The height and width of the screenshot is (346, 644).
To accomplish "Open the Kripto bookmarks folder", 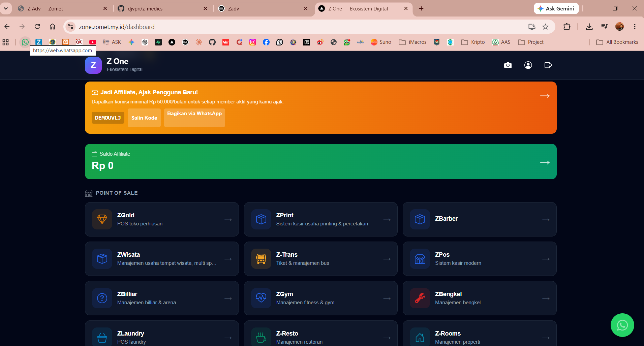I will coord(473,42).
